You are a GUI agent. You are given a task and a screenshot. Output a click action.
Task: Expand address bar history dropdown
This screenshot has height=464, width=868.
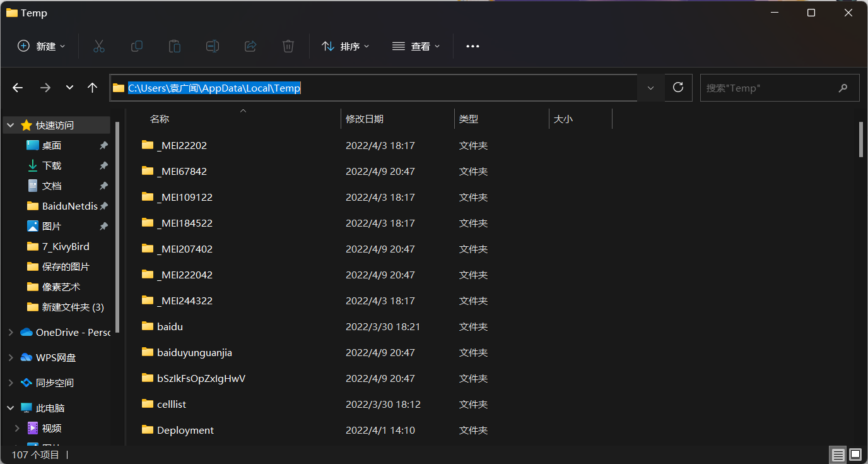(650, 88)
